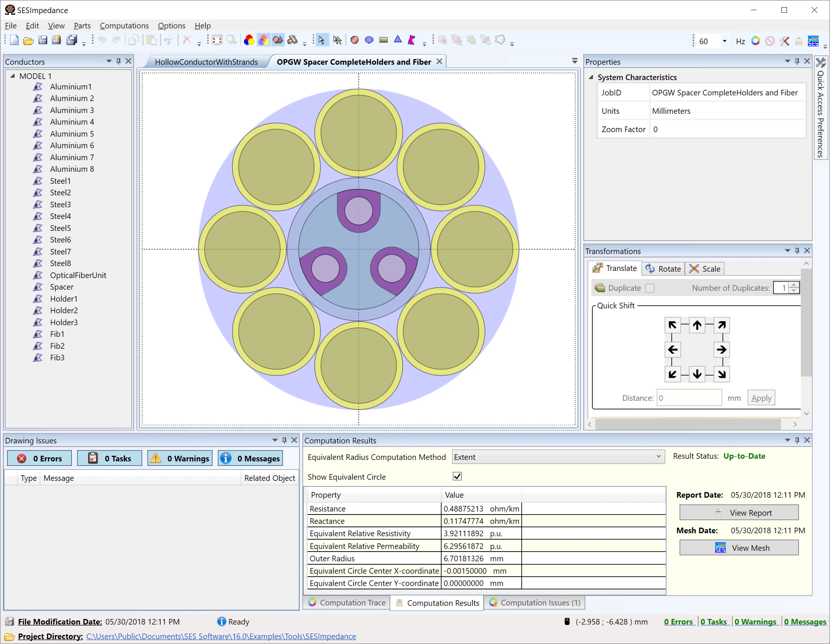Collapse the MODEL 1 tree node
This screenshot has height=644, width=830.
coord(13,76)
